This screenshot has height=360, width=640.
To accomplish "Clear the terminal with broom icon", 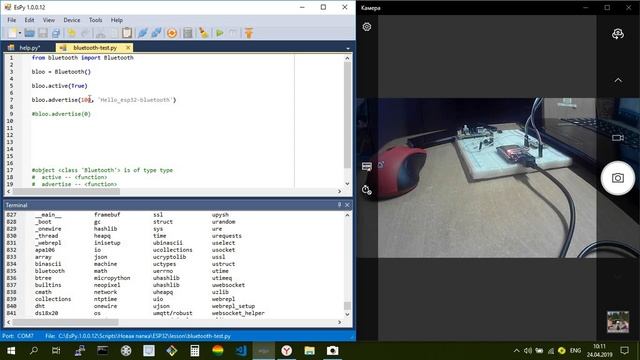I will tap(203, 33).
